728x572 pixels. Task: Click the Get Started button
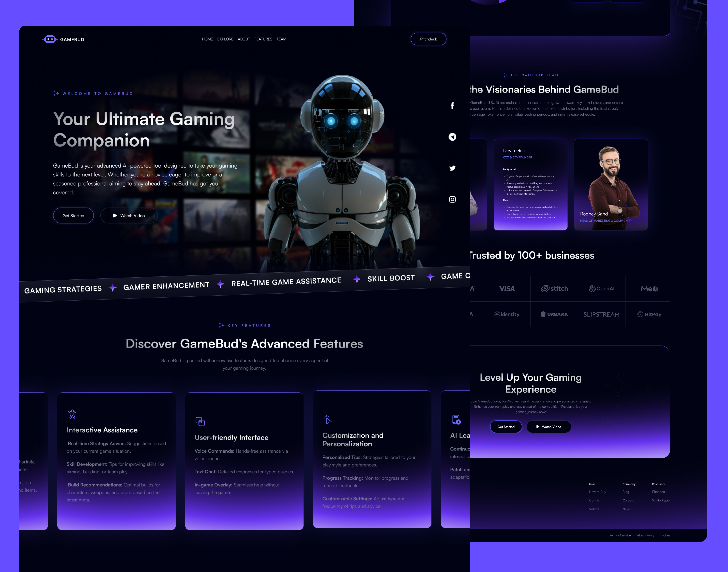tap(73, 215)
